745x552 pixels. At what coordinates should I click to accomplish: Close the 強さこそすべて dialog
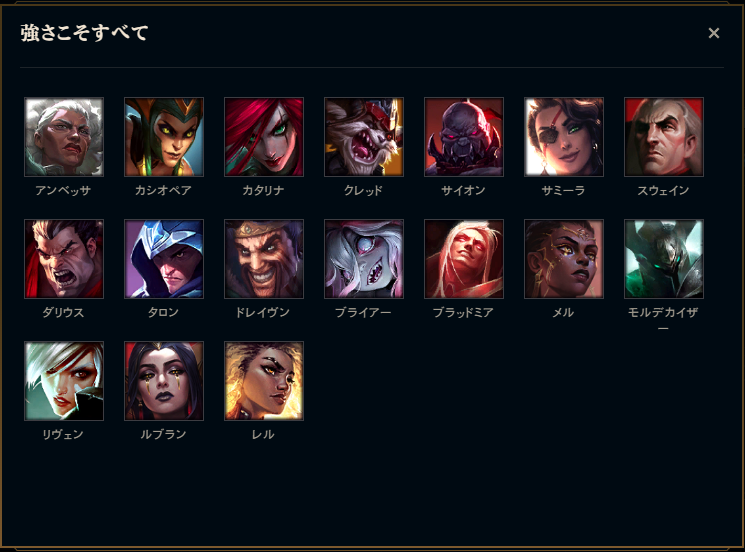[x=714, y=33]
